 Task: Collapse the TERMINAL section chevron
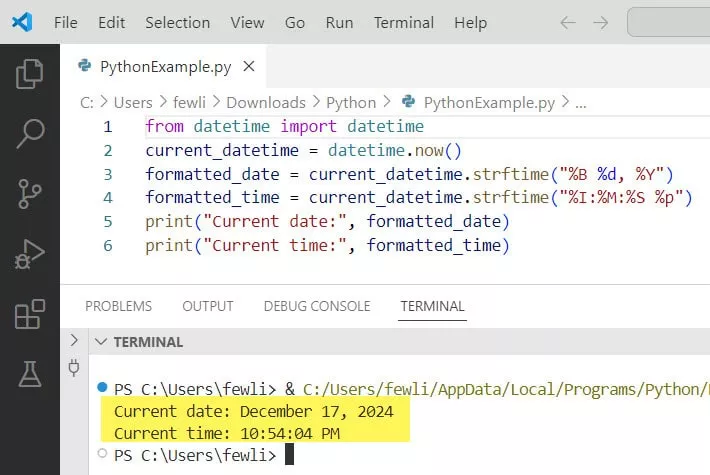click(100, 342)
